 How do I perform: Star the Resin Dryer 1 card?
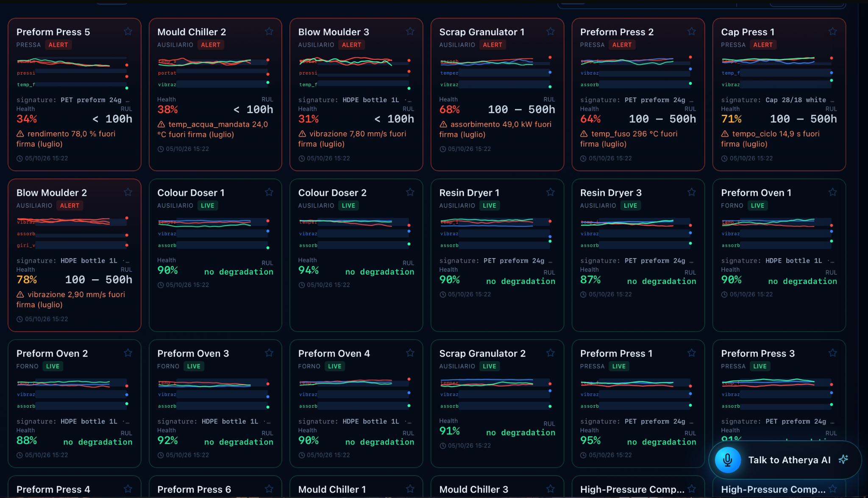pos(551,192)
